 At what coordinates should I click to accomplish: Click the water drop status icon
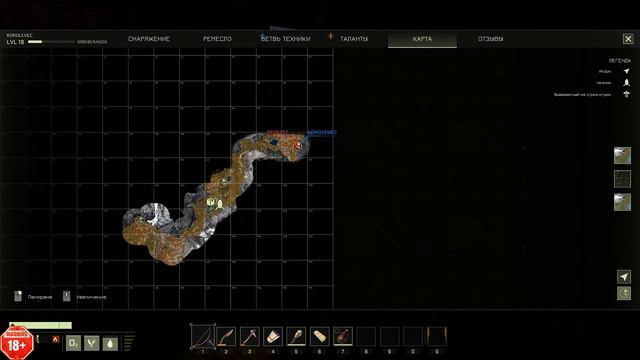tap(110, 343)
